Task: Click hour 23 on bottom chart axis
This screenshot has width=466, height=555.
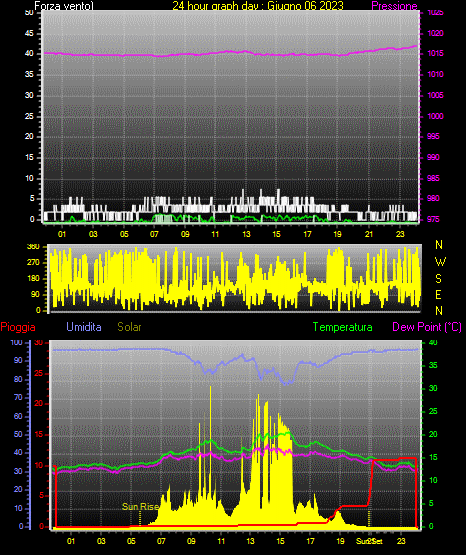Action: click(401, 541)
